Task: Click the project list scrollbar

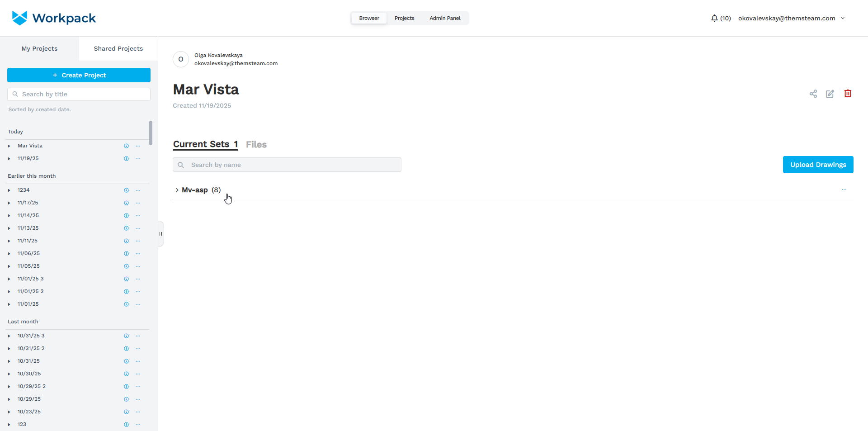Action: [151, 133]
